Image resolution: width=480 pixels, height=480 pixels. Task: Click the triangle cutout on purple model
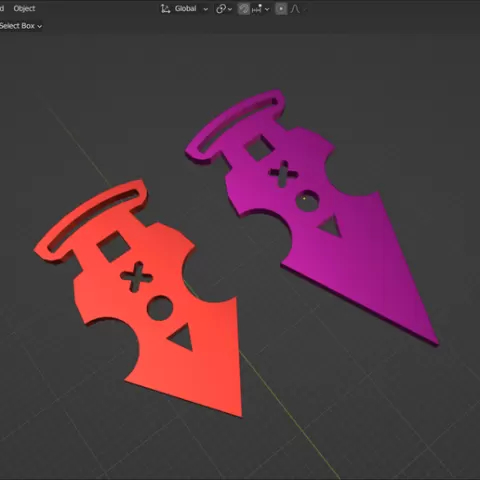(x=331, y=226)
